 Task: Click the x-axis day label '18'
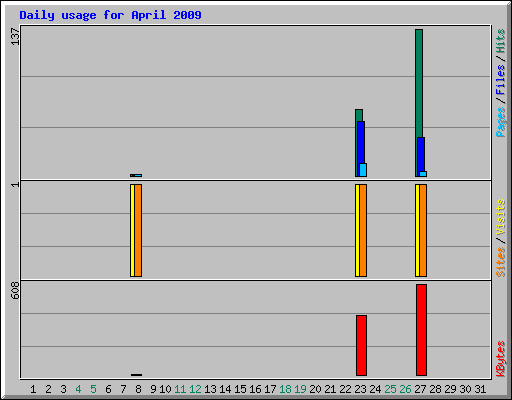click(285, 389)
